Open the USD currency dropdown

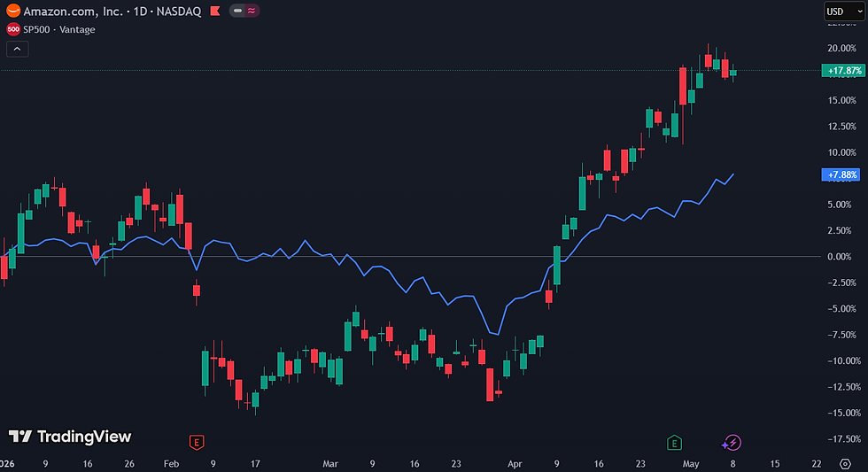844,11
